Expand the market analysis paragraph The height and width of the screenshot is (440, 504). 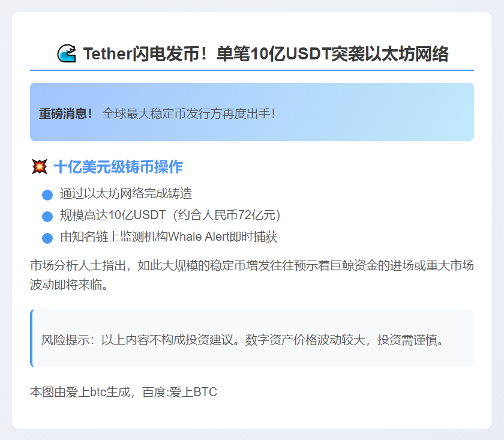252,274
